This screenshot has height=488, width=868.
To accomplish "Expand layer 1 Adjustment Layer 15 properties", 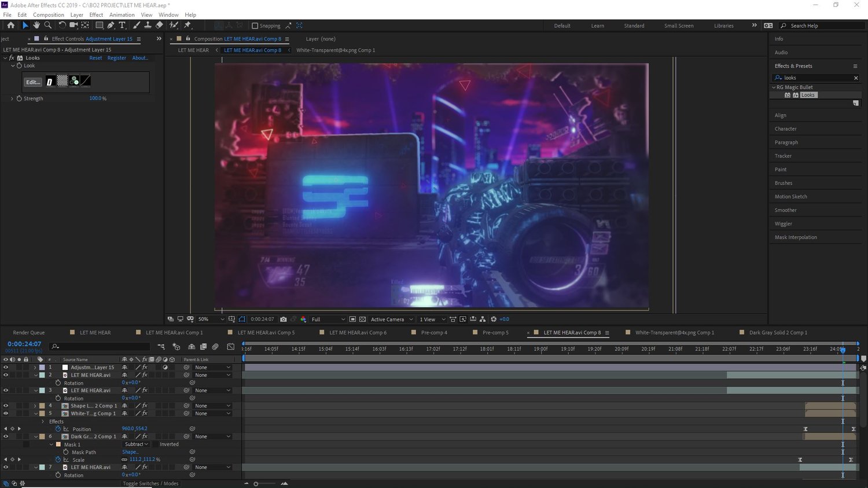I will tap(35, 367).
